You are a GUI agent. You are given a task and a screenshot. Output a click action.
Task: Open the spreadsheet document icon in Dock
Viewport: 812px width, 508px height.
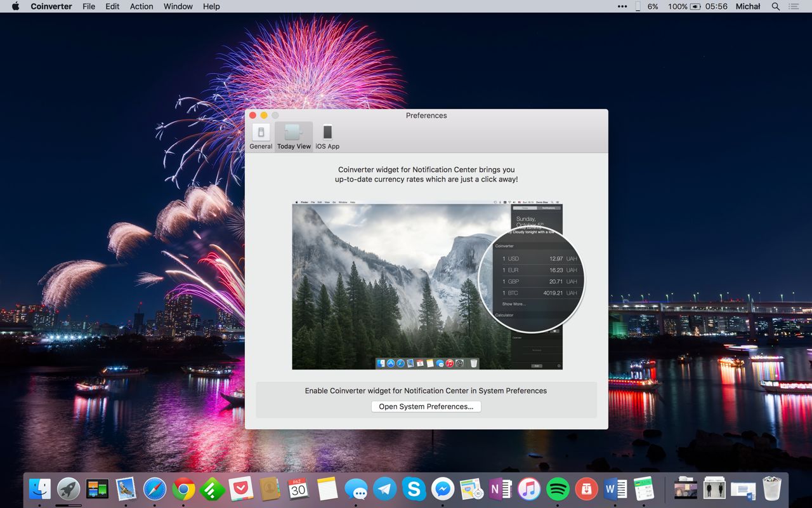644,489
